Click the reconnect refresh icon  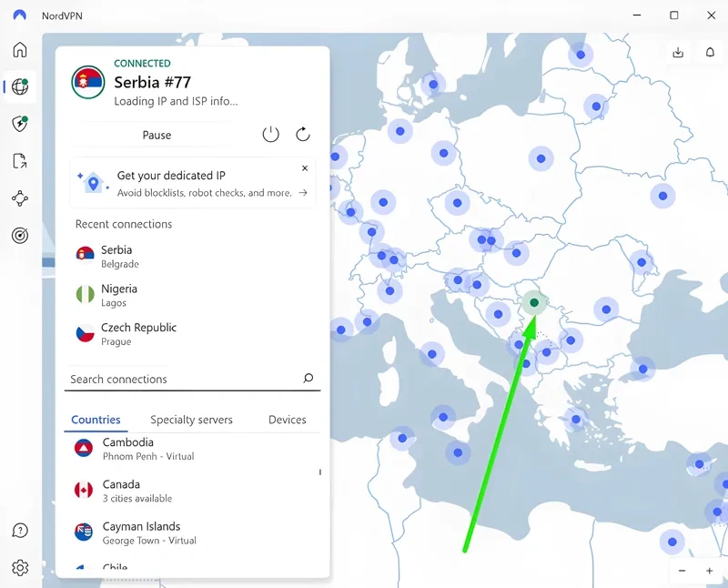point(303,135)
